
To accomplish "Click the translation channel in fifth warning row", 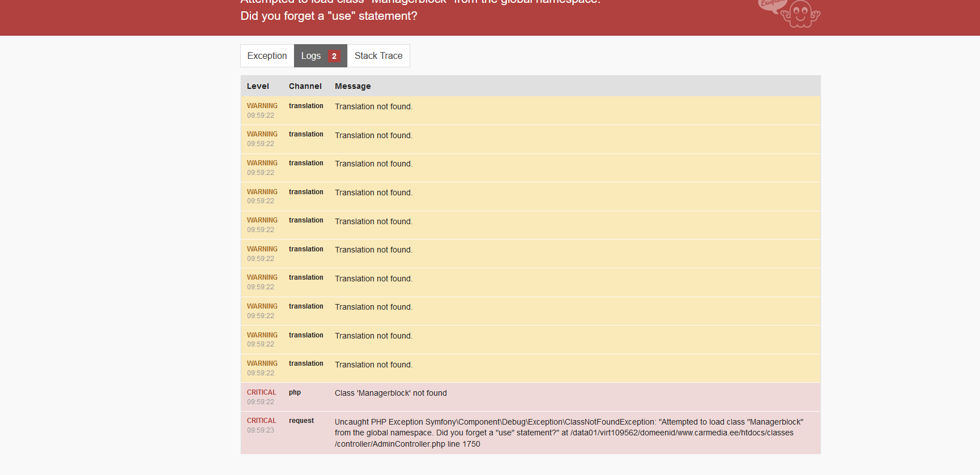I will click(x=306, y=220).
